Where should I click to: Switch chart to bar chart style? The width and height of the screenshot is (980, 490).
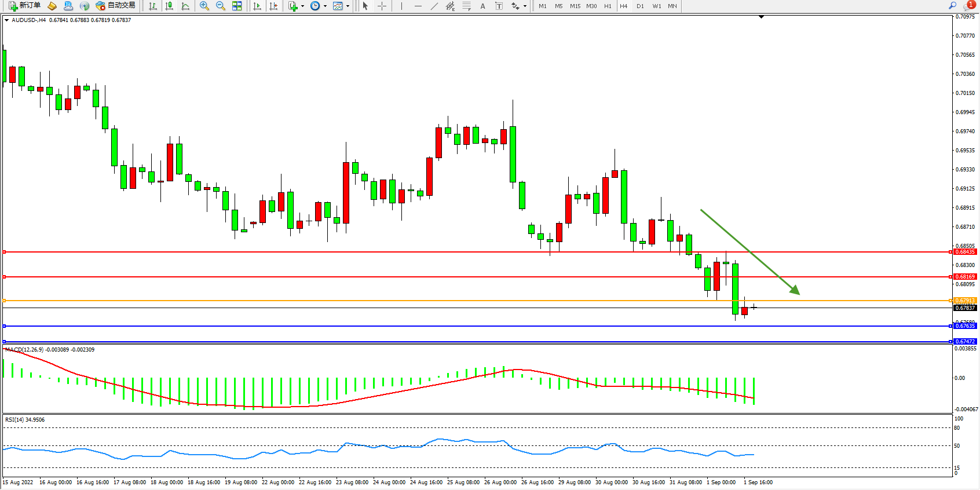[x=153, y=6]
